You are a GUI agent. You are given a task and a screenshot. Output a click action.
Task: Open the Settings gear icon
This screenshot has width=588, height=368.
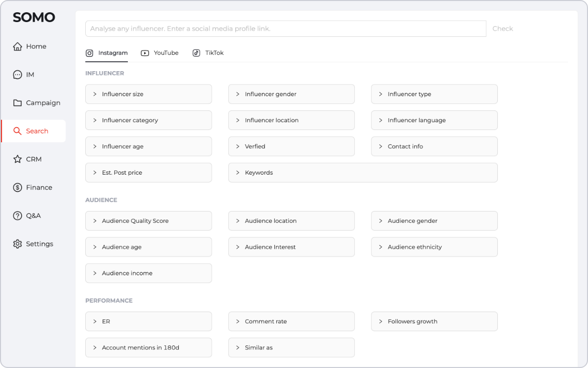pos(18,244)
